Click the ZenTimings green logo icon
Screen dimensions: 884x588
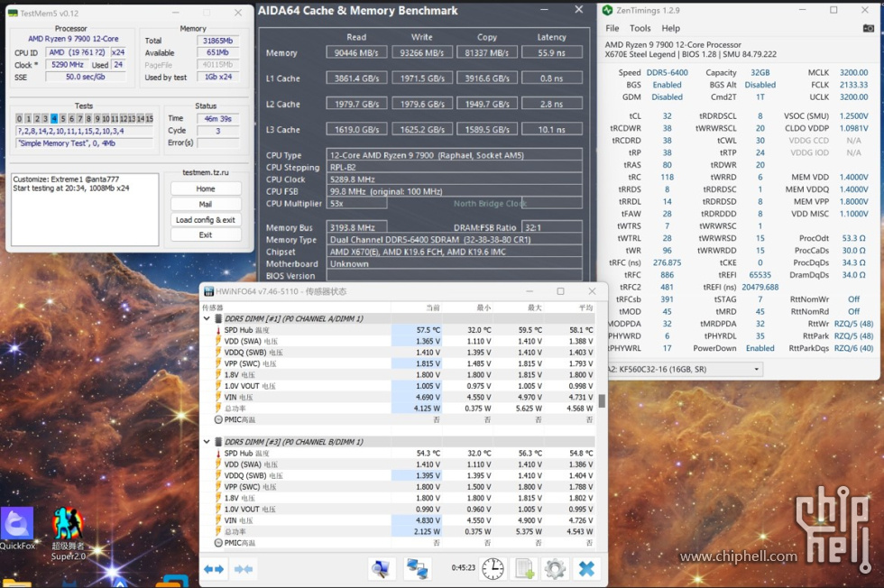click(x=607, y=10)
